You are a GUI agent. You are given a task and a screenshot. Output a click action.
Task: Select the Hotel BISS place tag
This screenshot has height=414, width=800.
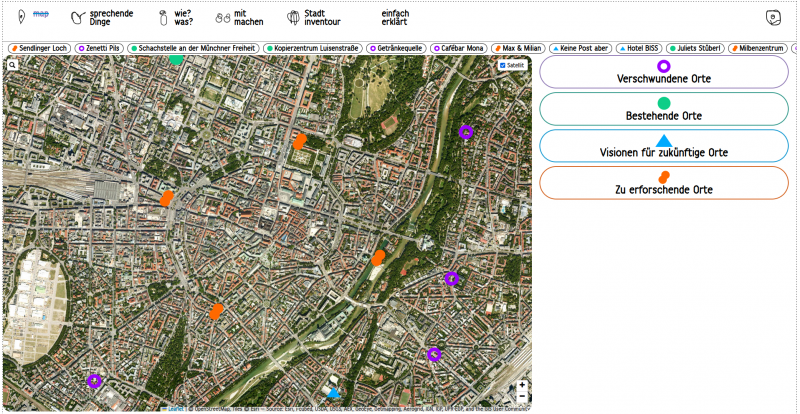click(x=641, y=48)
